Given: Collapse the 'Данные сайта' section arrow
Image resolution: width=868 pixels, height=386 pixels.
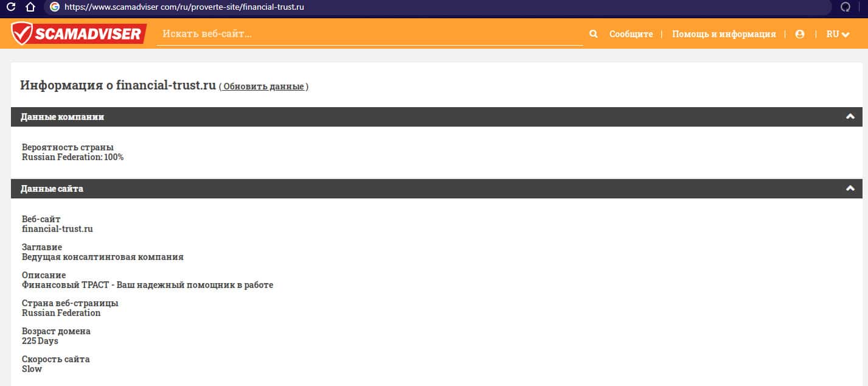Looking at the screenshot, I should (x=850, y=189).
